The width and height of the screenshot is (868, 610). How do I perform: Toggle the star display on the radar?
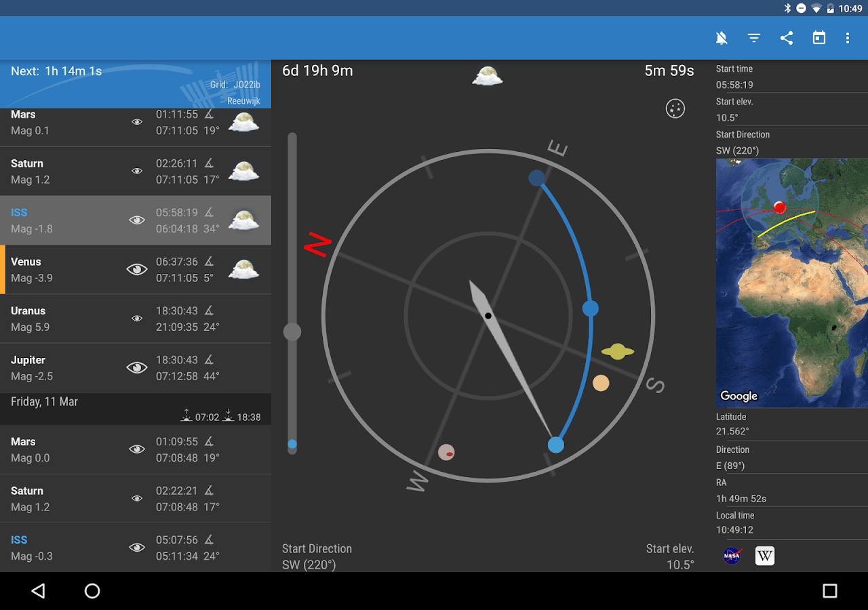click(x=675, y=108)
